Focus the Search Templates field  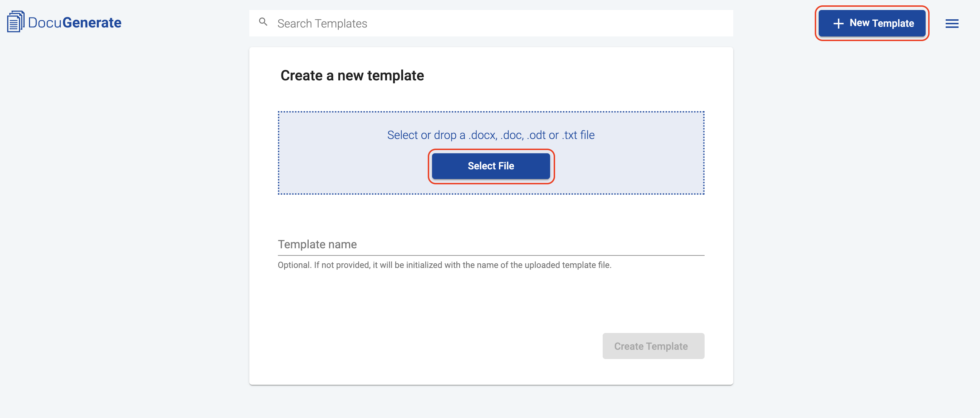coord(491,23)
